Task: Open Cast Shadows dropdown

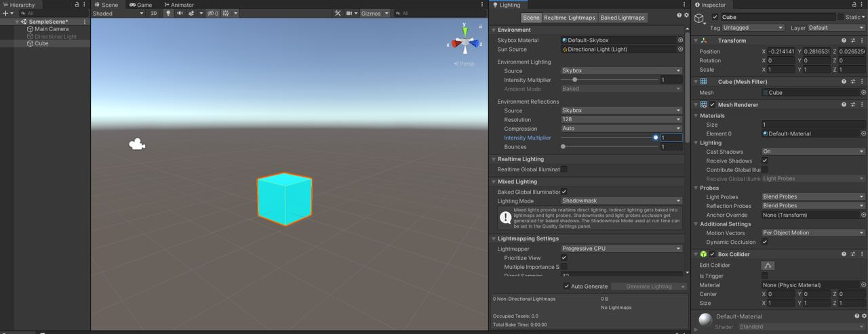Action: 813,152
